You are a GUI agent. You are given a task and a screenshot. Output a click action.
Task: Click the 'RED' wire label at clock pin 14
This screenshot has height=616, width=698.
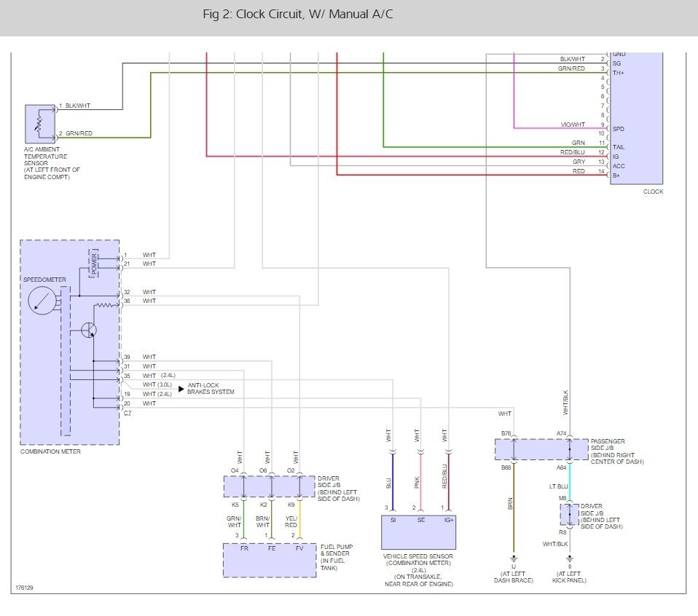point(579,171)
